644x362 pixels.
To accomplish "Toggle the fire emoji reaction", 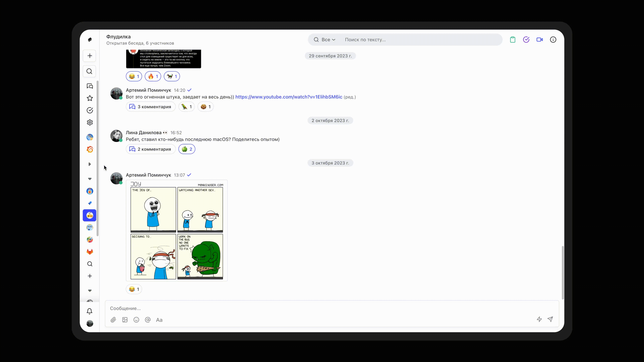I will point(153,76).
